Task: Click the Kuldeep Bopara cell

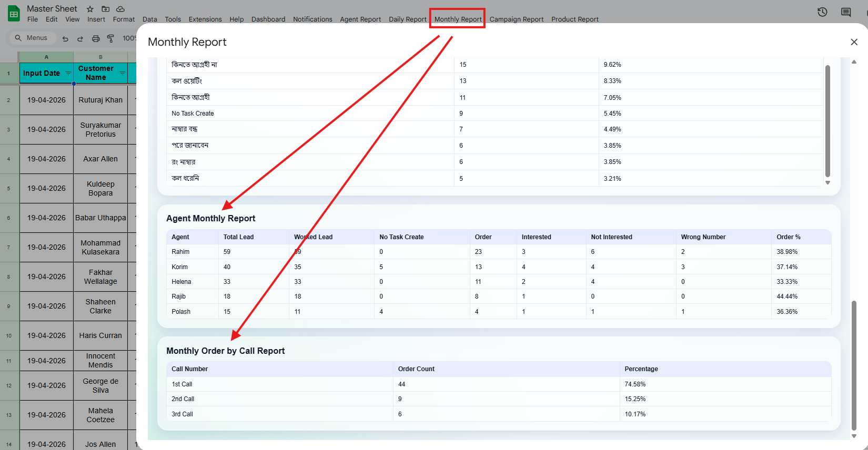Action: click(100, 188)
